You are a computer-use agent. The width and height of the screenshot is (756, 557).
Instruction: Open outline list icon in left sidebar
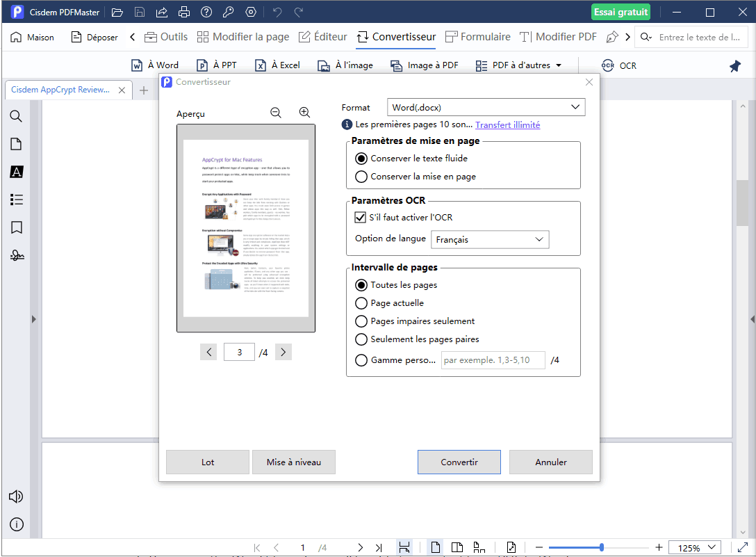[17, 200]
